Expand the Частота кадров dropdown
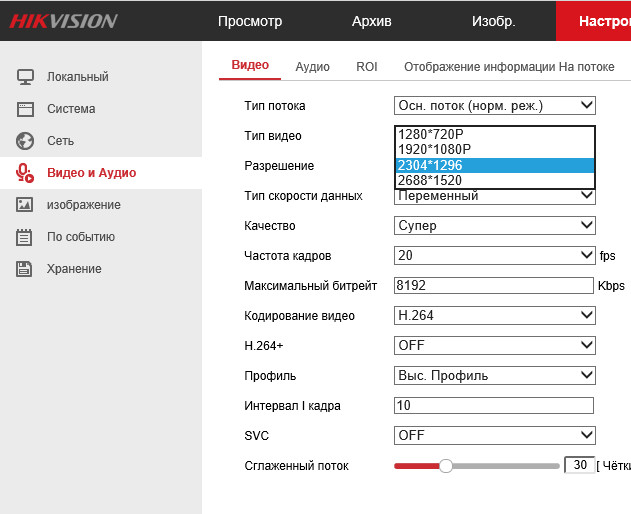631x514 pixels. 494,256
